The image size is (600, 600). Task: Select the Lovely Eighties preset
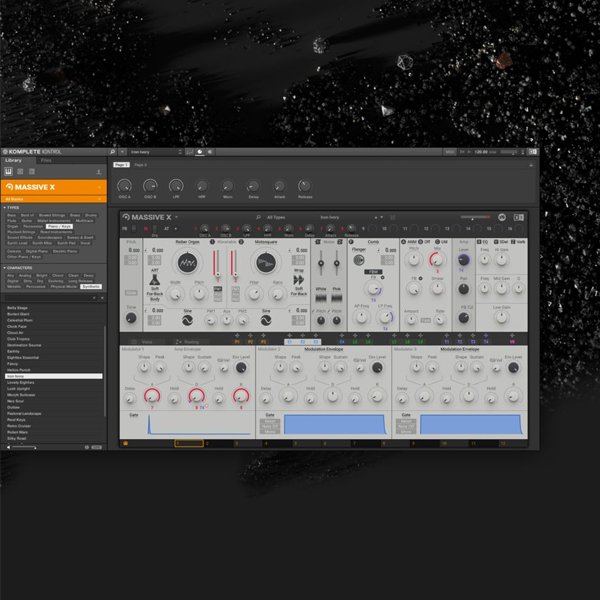pos(54,382)
